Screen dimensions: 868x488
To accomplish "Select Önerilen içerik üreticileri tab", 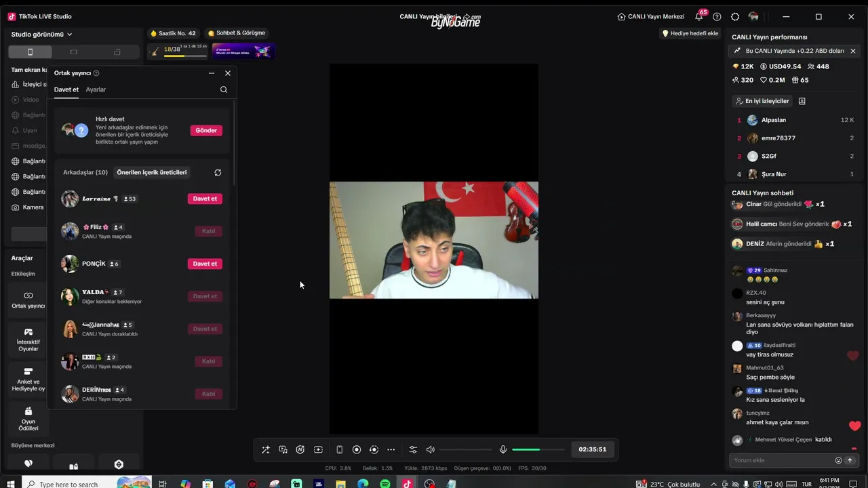I will pyautogui.click(x=152, y=172).
